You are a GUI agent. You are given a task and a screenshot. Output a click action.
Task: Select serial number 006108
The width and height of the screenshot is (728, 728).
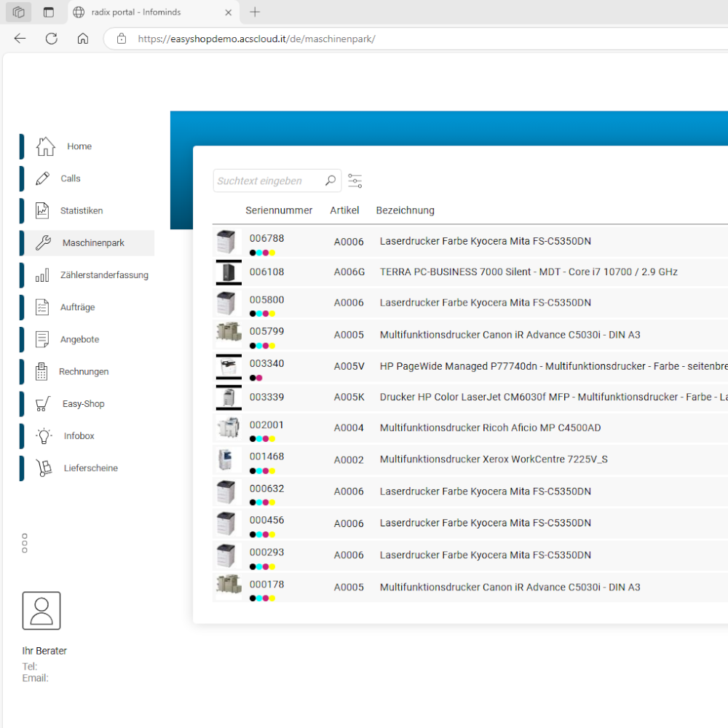click(267, 272)
